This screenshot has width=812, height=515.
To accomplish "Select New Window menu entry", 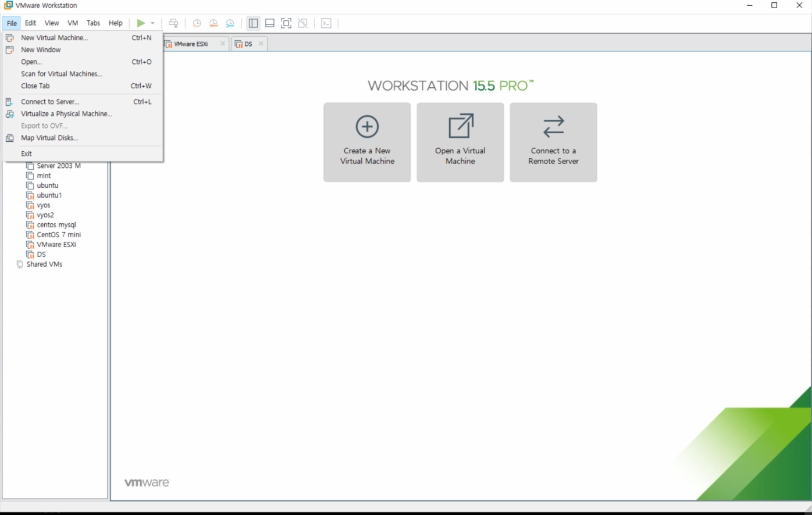I will pos(83,50).
